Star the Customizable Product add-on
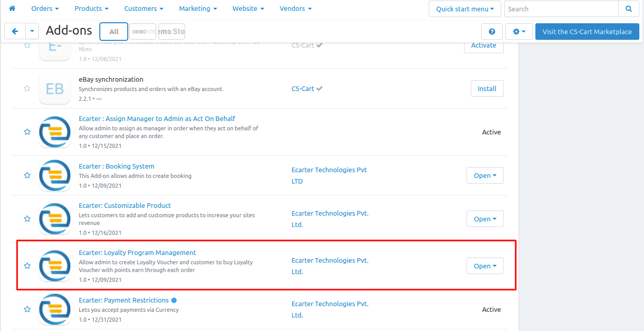The width and height of the screenshot is (644, 331). [x=27, y=219]
